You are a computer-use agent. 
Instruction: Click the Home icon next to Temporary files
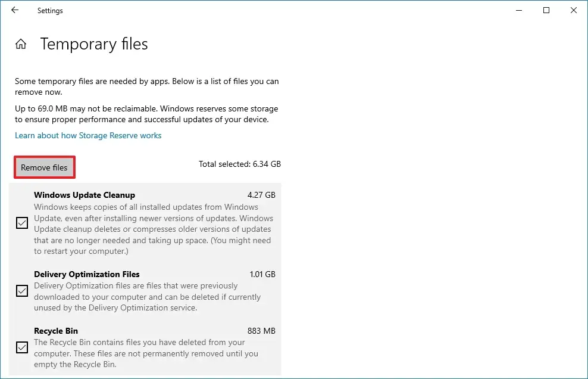(21, 43)
